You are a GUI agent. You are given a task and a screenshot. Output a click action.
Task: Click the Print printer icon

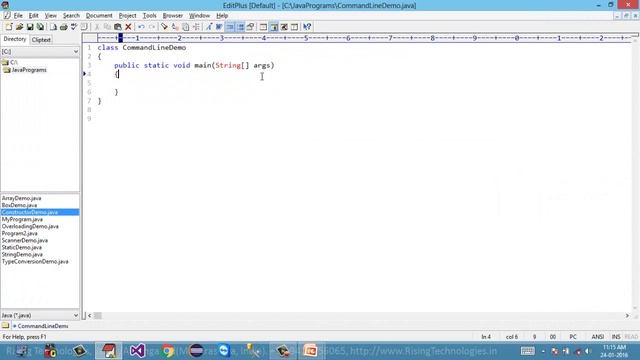point(63,27)
